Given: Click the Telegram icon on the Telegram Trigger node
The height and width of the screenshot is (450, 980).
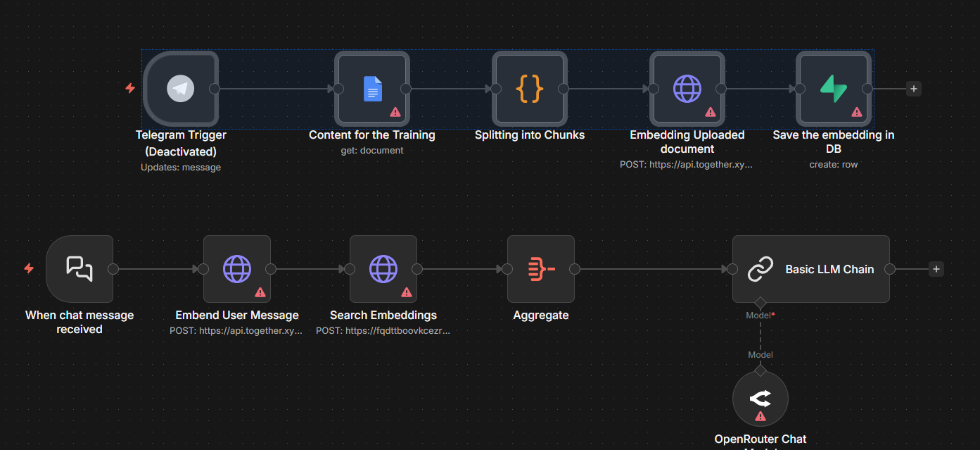Looking at the screenshot, I should (x=181, y=88).
